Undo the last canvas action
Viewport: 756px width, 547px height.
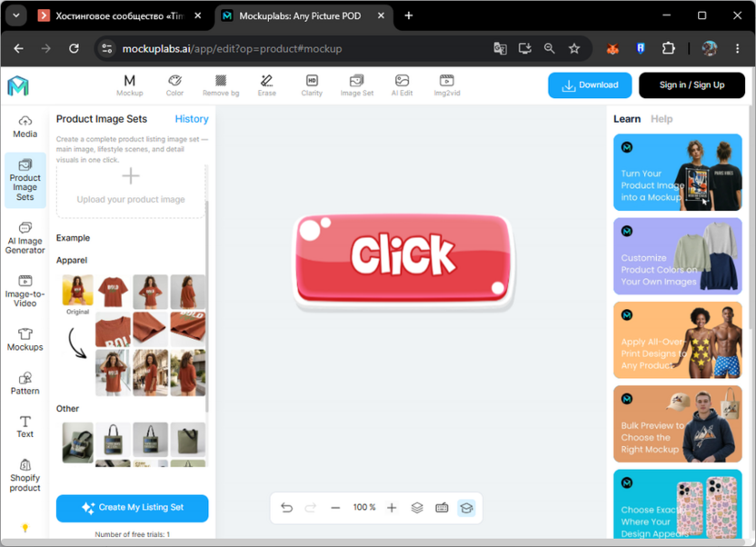pos(287,508)
